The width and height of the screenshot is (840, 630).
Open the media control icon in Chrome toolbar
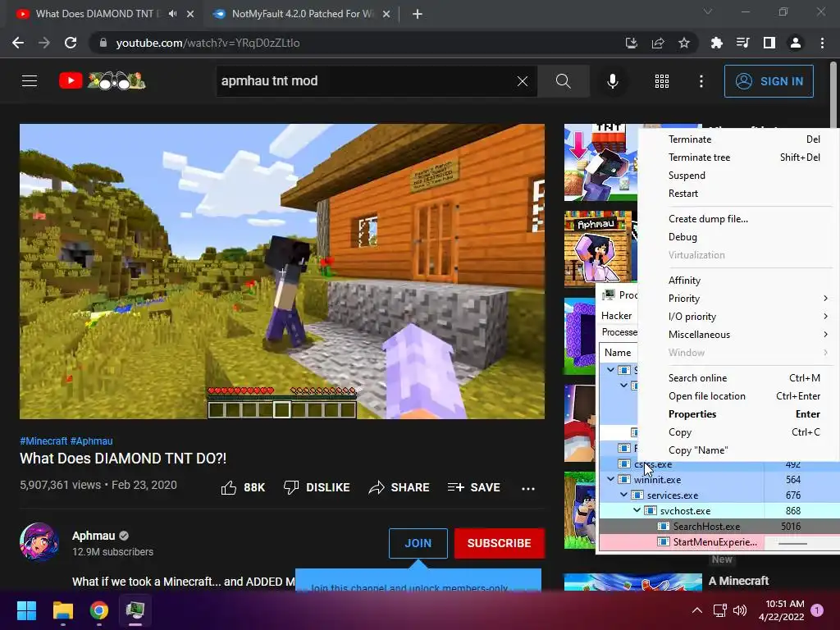(x=742, y=43)
